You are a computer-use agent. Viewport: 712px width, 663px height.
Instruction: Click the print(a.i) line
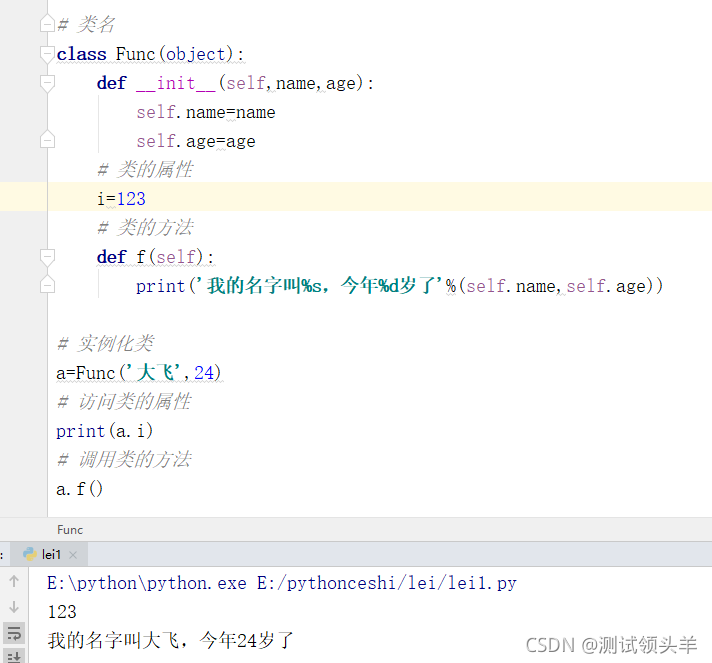point(104,431)
